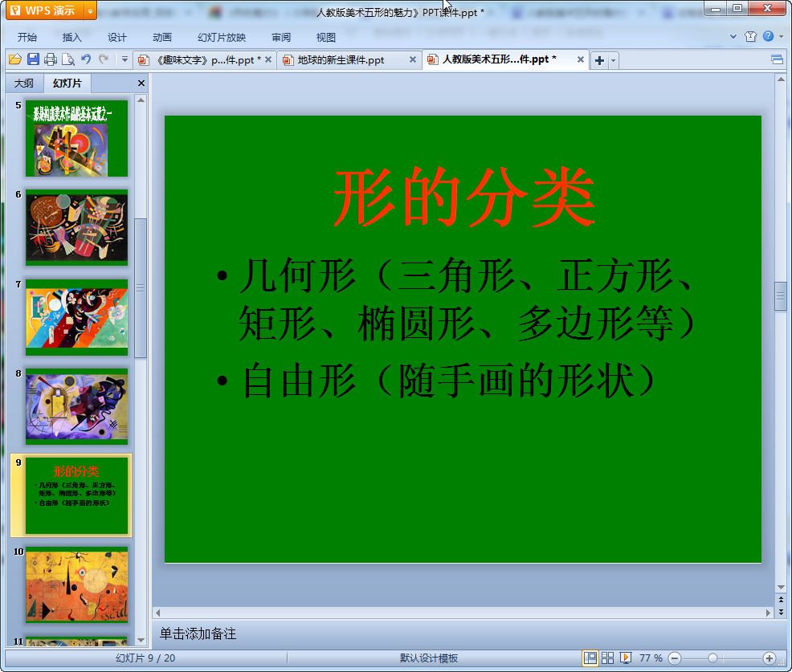Save the presentation with the floppy disk icon

coord(33,59)
